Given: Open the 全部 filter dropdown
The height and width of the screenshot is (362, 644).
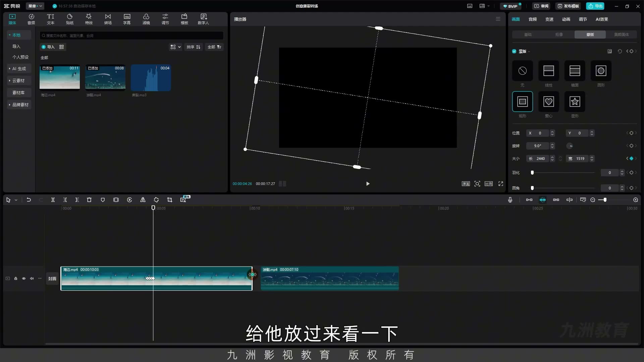Looking at the screenshot, I should pos(214,47).
